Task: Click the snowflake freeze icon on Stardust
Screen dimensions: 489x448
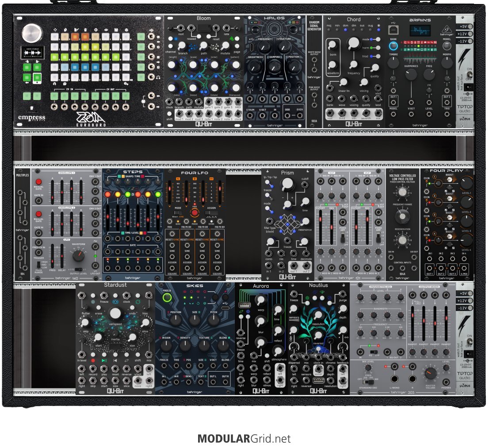Action: 93,302
